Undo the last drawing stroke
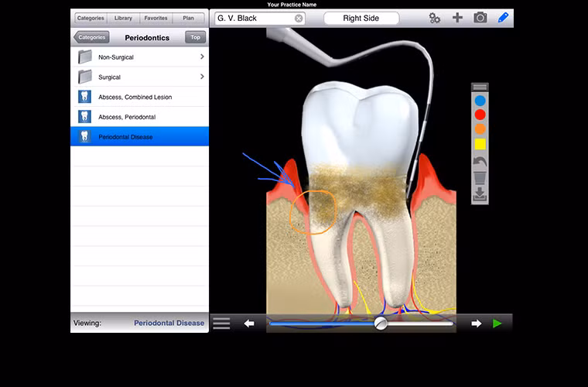588x387 pixels. 480,161
